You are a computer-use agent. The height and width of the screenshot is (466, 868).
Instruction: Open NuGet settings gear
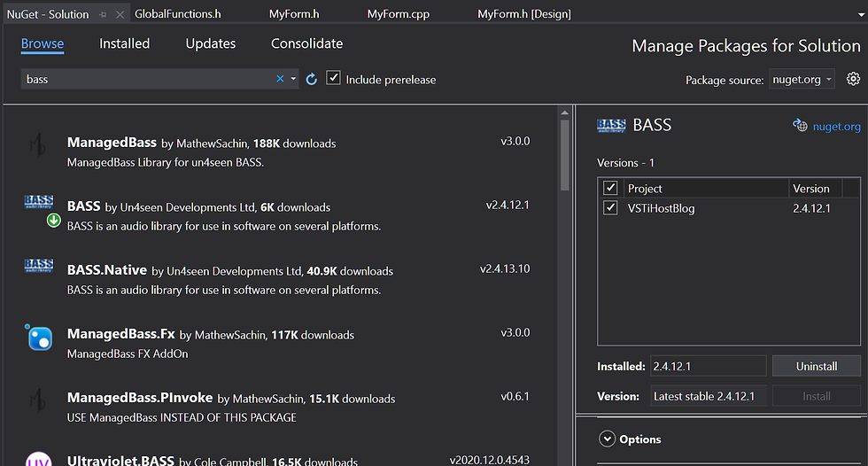853,79
